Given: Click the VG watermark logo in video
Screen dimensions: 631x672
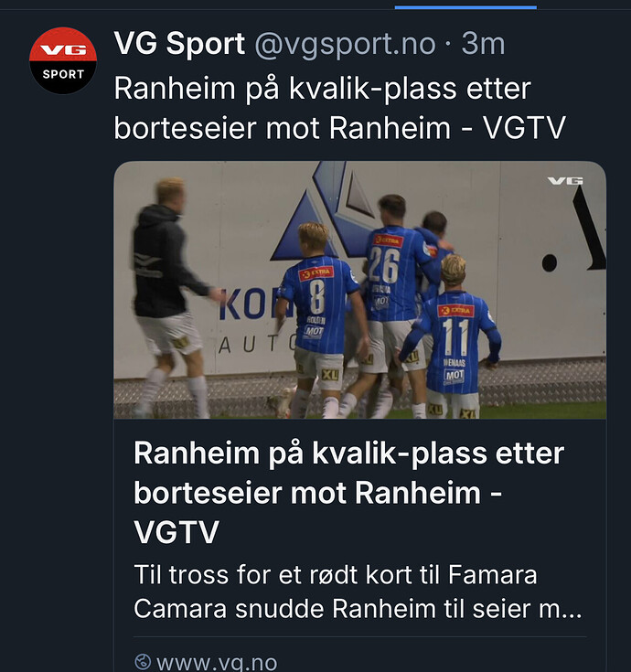Looking at the screenshot, I should 565,180.
